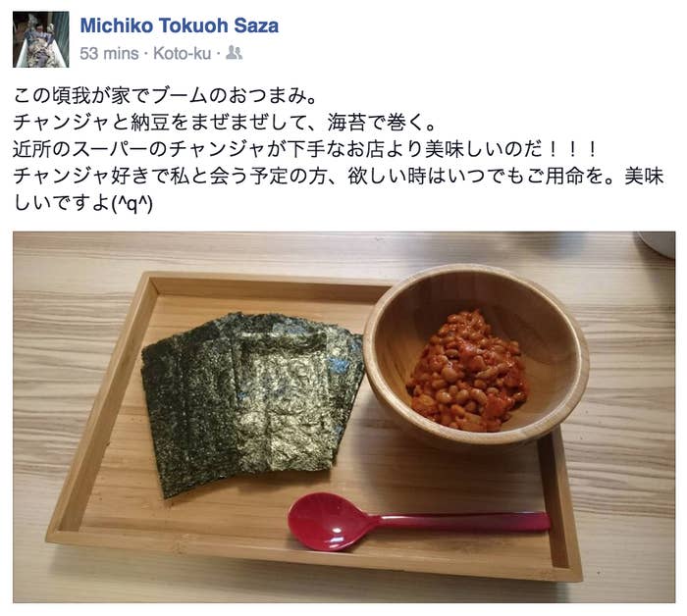Click the (^q^) emoticon text
Viewport: 687px width, 616px height.
coord(132,203)
